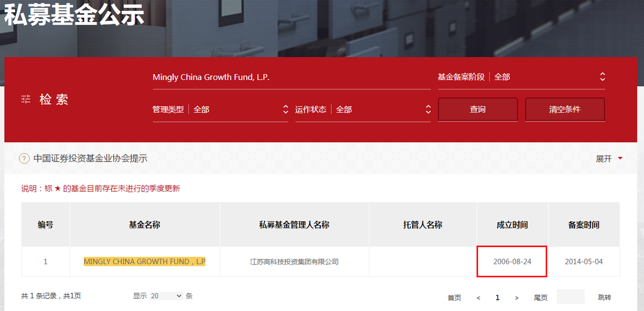
Task: Click the previous page arrow
Action: tap(478, 296)
